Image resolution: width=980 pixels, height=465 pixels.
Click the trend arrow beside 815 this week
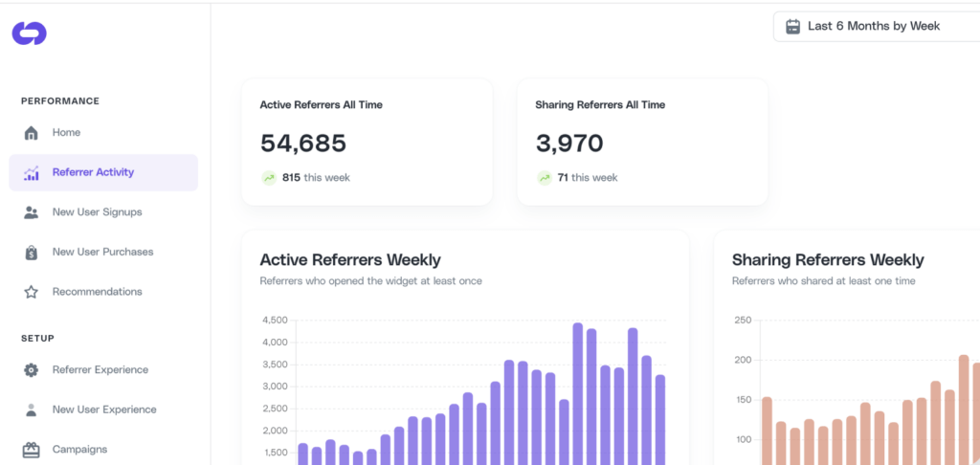(269, 178)
